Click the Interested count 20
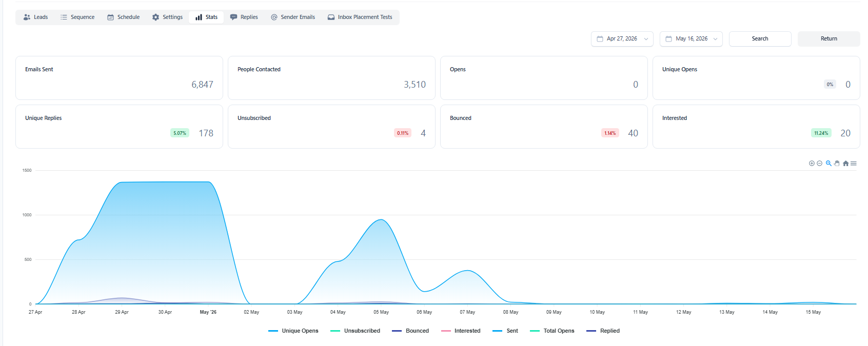Screen dimensions: 868x346 tap(845, 133)
